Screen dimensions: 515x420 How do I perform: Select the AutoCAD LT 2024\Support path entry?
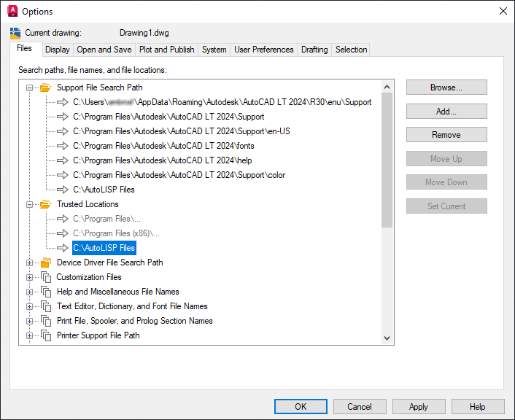(x=169, y=117)
